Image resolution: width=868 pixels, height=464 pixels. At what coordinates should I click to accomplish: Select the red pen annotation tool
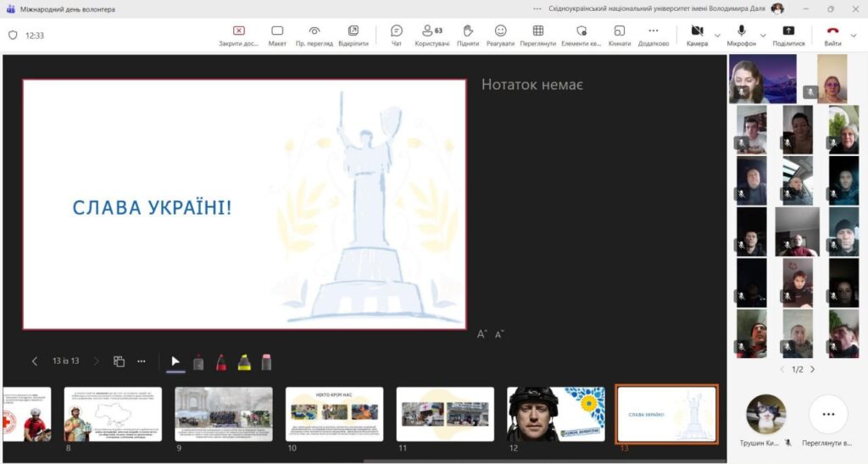(x=220, y=362)
